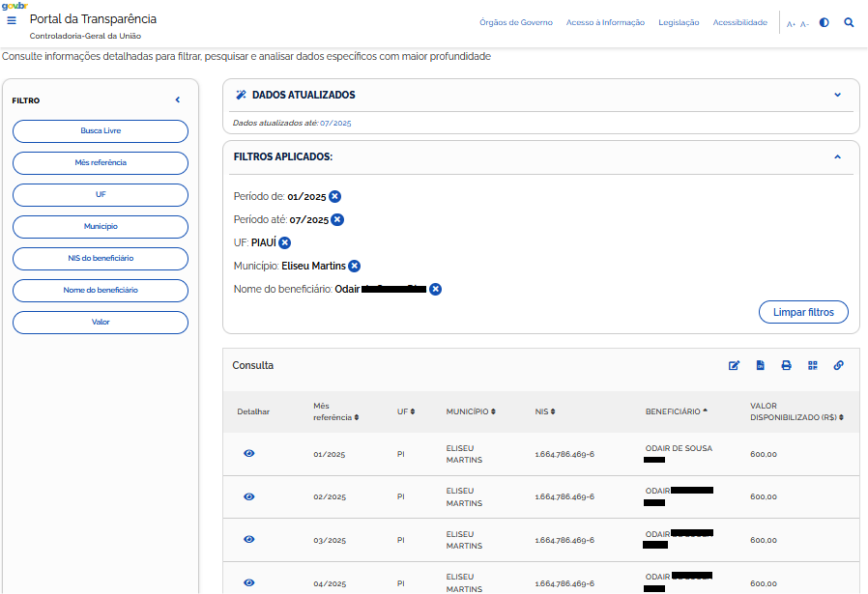
Task: View details of the 03/2025 row
Action: pyautogui.click(x=249, y=539)
